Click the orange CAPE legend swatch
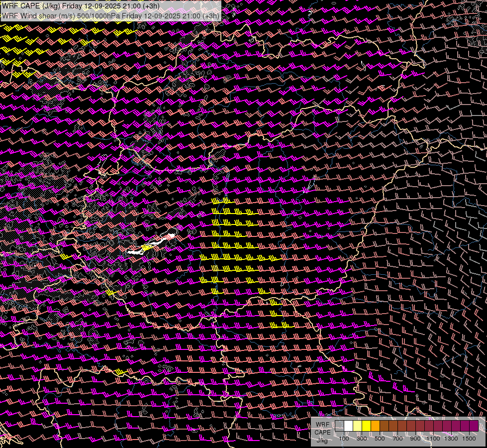This screenshot has width=487, height=448. [375, 426]
